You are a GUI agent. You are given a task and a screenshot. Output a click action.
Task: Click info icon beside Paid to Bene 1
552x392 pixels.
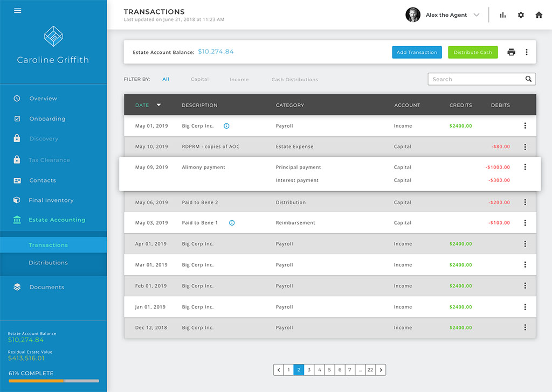point(232,223)
